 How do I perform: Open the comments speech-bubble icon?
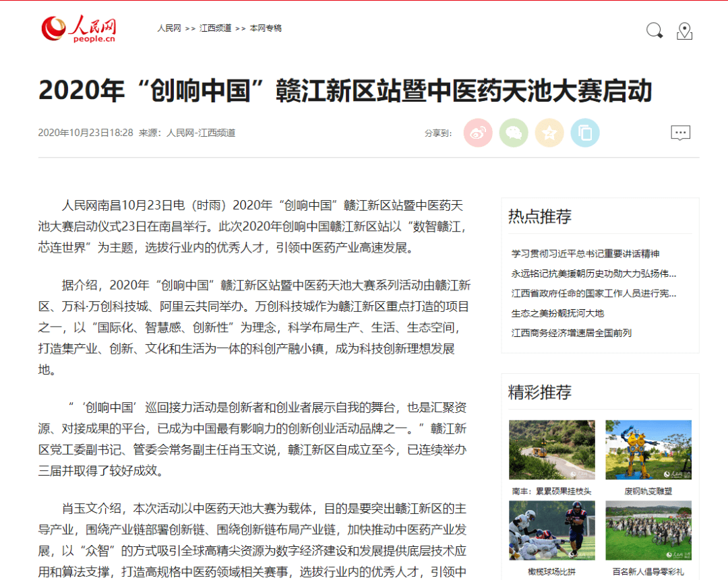coord(680,133)
